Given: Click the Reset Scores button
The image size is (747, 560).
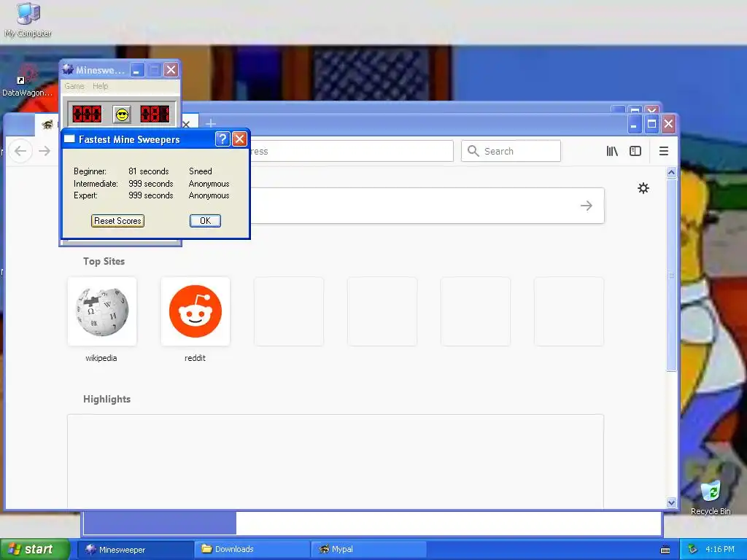Looking at the screenshot, I should click(117, 220).
